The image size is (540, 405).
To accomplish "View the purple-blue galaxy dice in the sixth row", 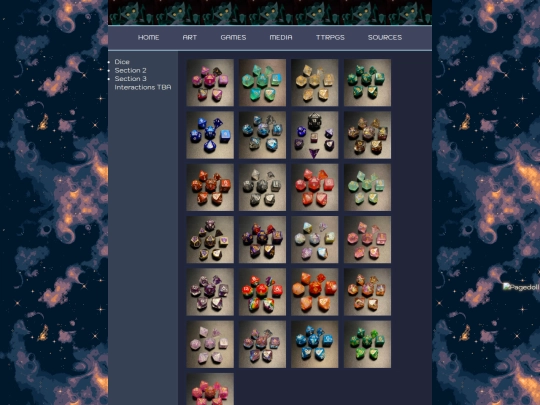I will click(x=262, y=344).
